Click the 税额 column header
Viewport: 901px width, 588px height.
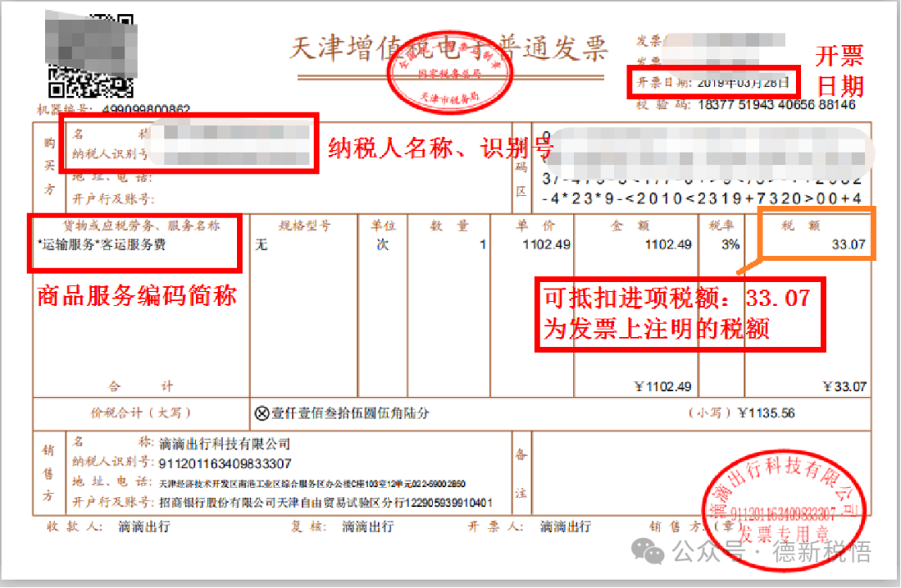click(800, 226)
